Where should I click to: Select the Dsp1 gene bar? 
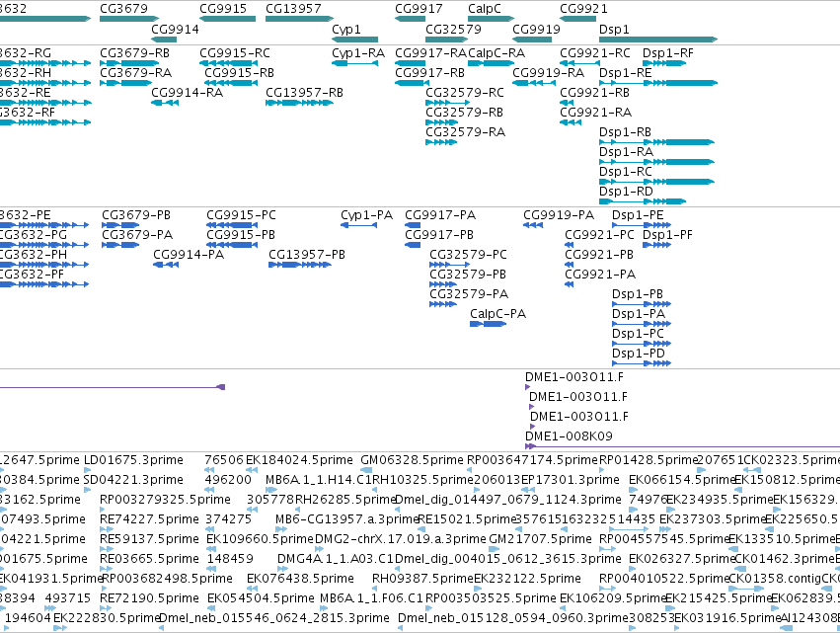click(x=658, y=40)
